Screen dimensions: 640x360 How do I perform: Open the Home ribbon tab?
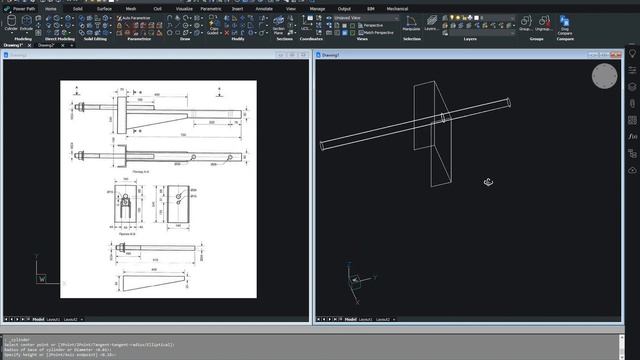(x=51, y=9)
